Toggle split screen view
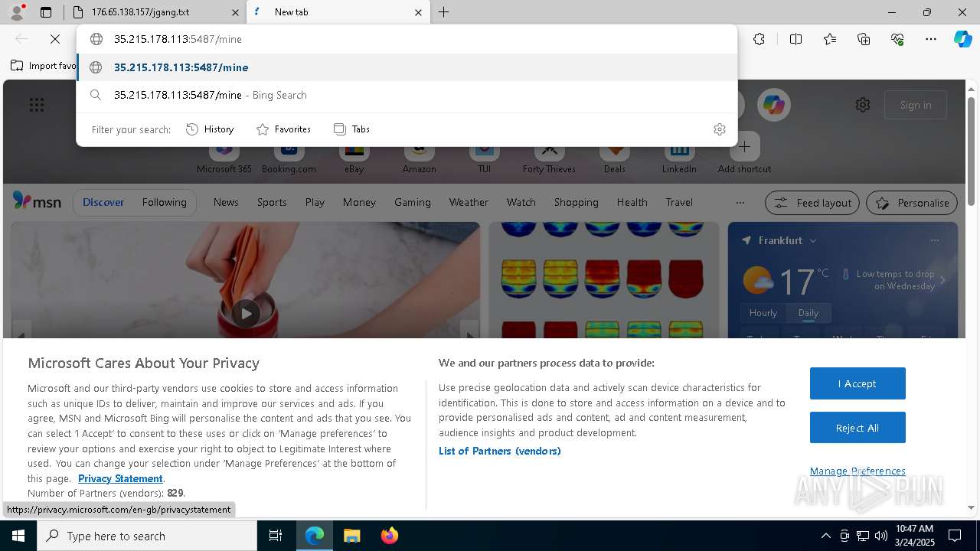The width and height of the screenshot is (980, 551). coord(795,39)
